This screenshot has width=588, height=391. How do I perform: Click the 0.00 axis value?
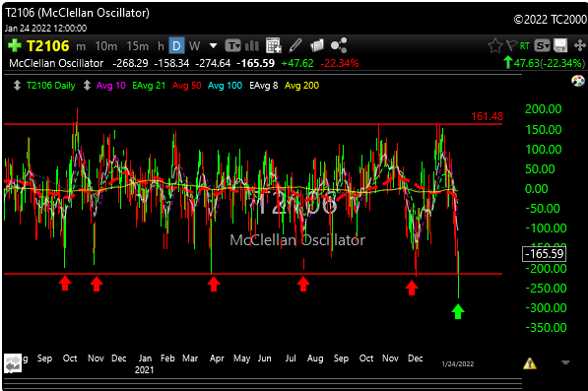tap(536, 188)
